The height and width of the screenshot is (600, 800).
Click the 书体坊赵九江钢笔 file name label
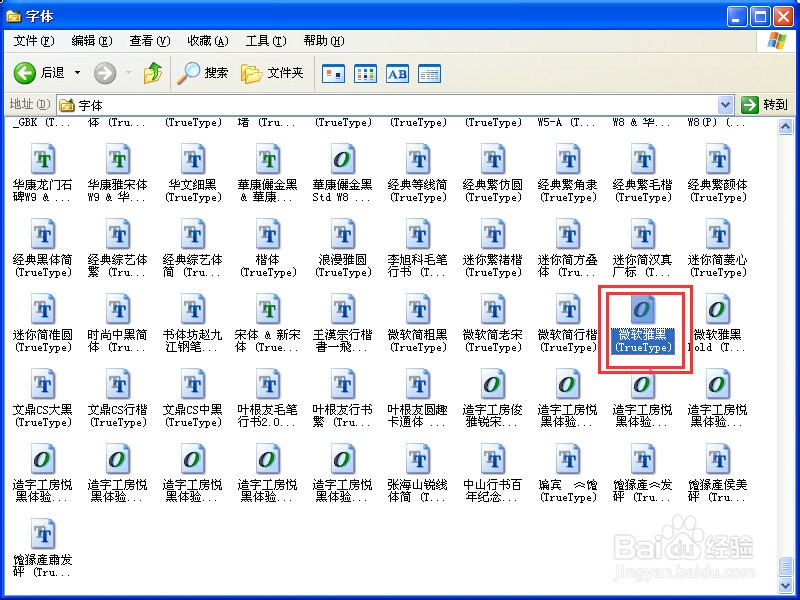[x=193, y=341]
